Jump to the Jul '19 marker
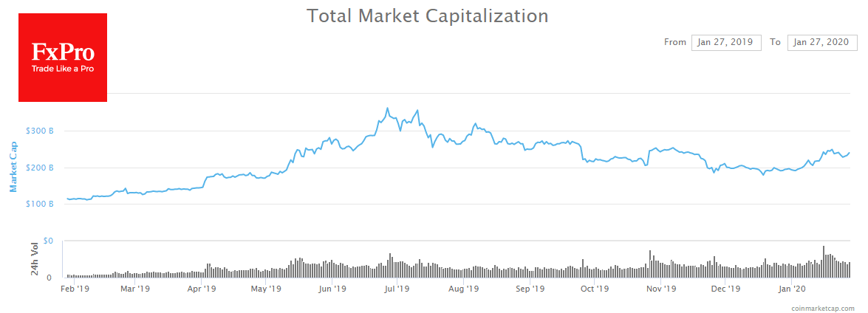Image resolution: width=868 pixels, height=313 pixels. [397, 289]
